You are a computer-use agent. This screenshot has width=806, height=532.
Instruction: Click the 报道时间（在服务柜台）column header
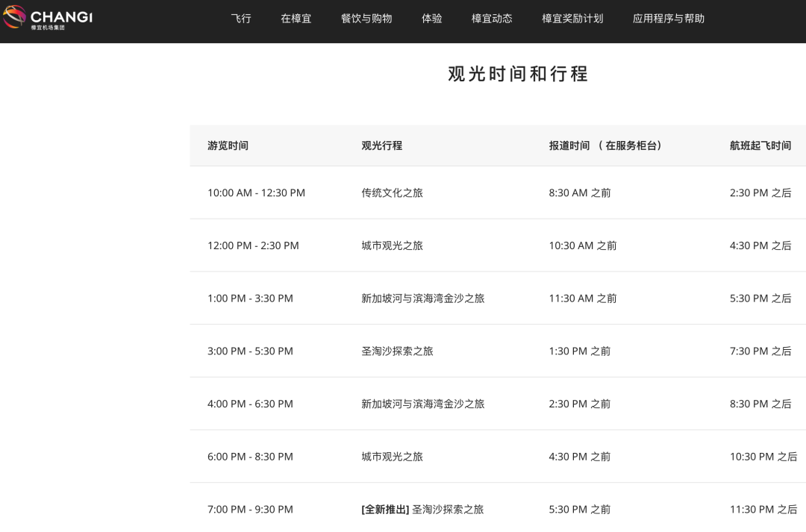(x=605, y=145)
